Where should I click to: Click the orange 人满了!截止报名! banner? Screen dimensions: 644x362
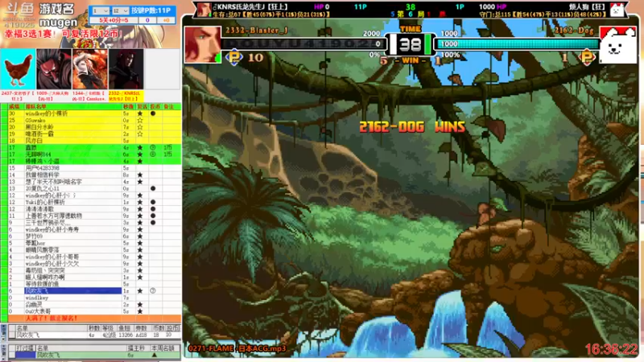[x=94, y=318]
